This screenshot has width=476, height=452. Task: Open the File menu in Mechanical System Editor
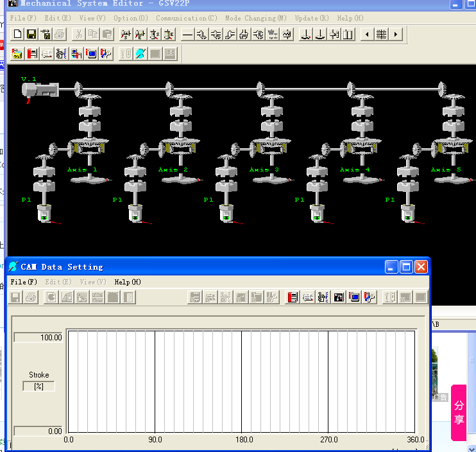point(23,18)
